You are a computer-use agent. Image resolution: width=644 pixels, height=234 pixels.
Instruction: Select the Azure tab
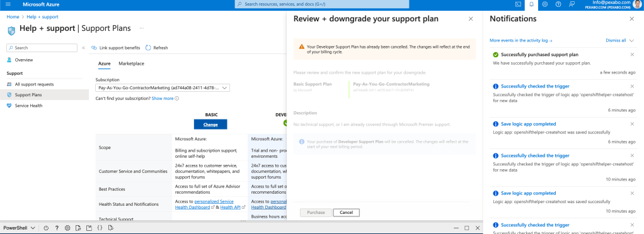pos(105,64)
